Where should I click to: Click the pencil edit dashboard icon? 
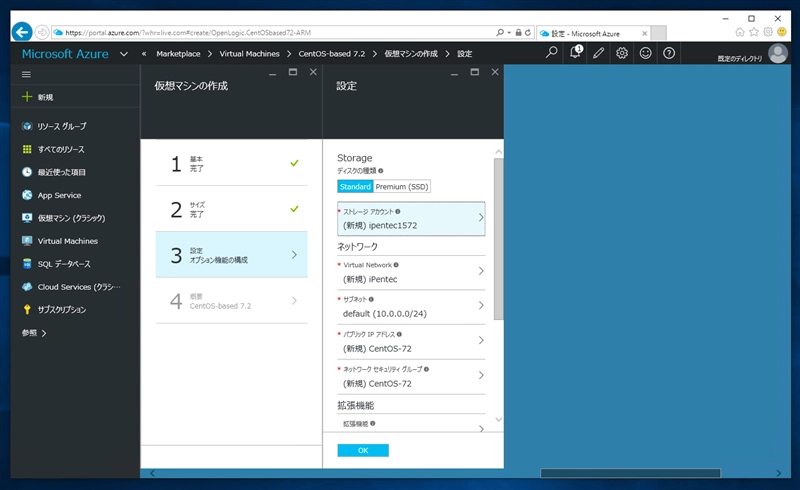pyautogui.click(x=598, y=53)
